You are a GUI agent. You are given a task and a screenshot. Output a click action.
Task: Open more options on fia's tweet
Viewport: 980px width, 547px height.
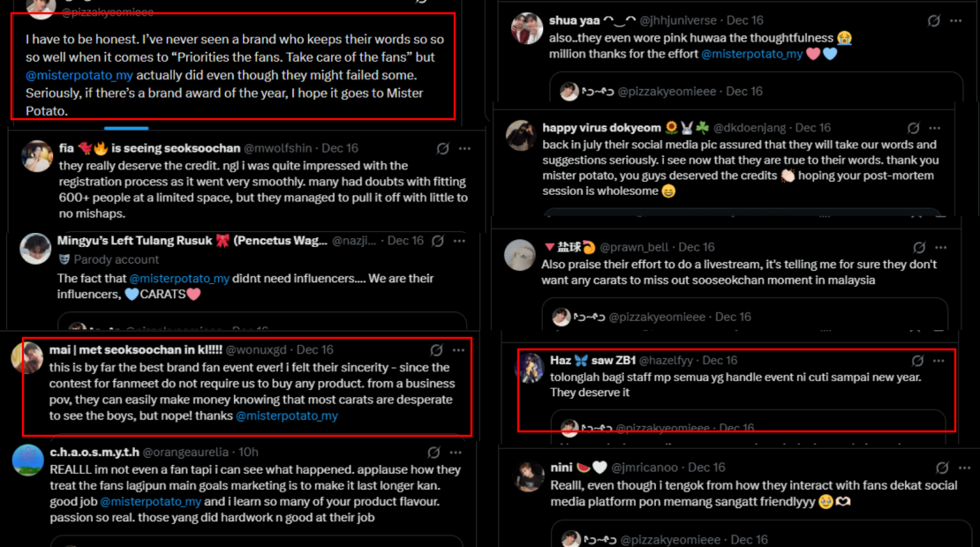tap(464, 149)
